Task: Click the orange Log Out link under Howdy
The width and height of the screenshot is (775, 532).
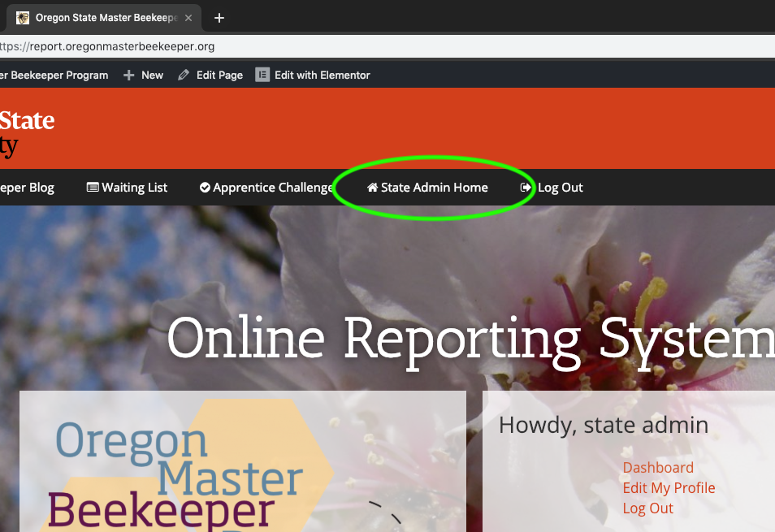Action: point(648,508)
